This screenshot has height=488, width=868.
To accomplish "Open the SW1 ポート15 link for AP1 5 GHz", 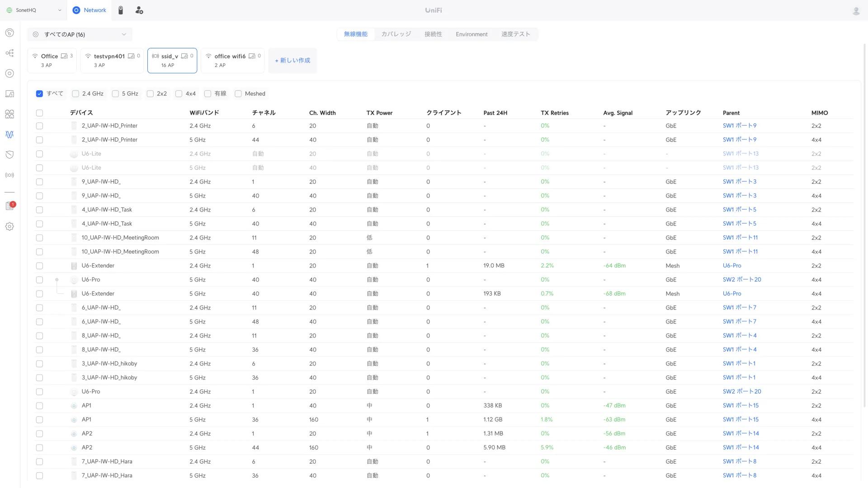I will click(x=741, y=420).
